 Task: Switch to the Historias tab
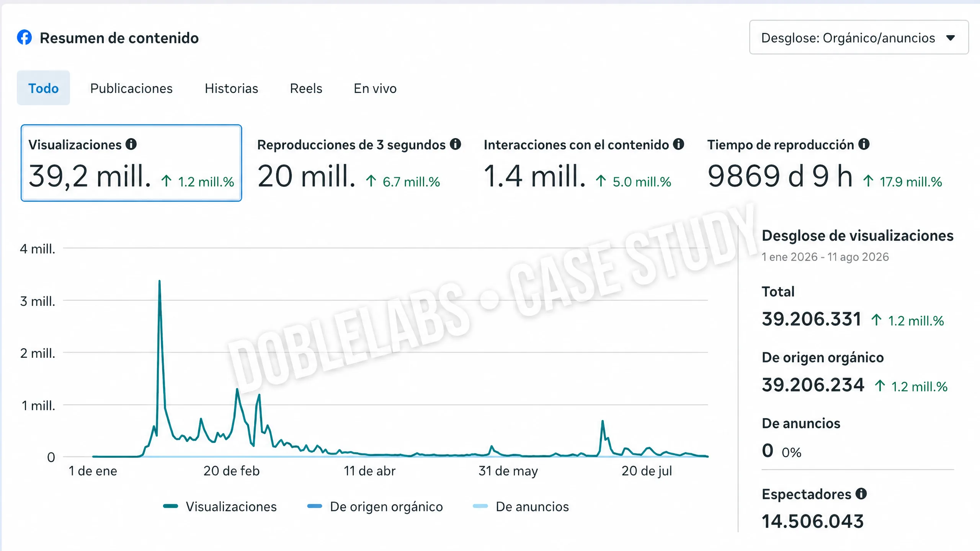(x=231, y=88)
